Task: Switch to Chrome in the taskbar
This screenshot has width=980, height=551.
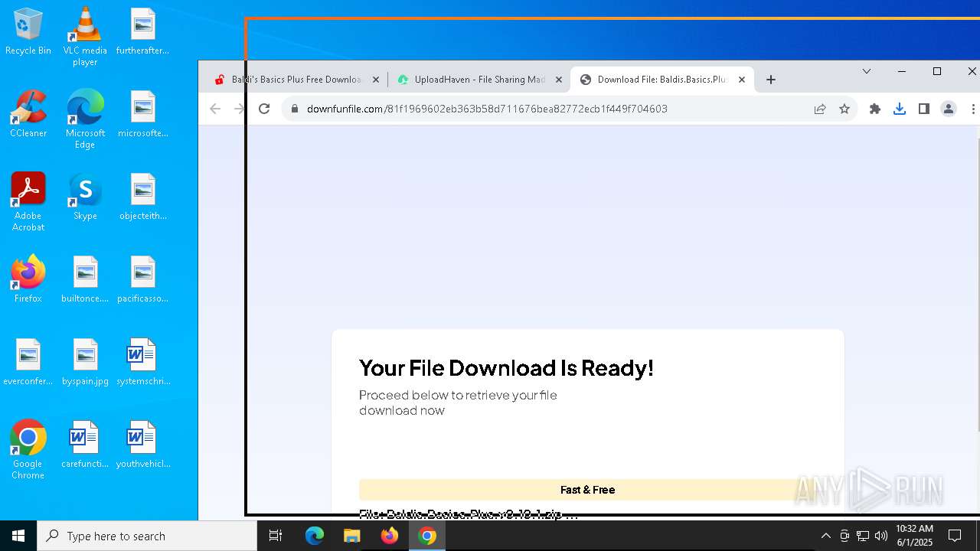Action: 427,536
